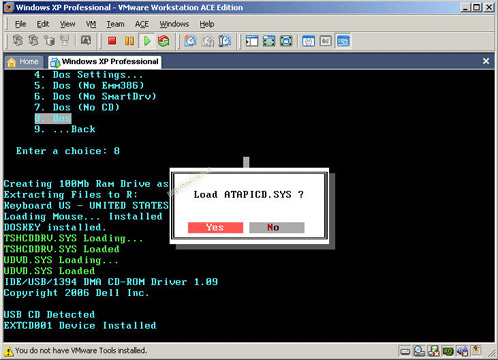This screenshot has width=498, height=360.
Task: Click the 'Enter a choice: 8' line
Action: click(x=68, y=151)
